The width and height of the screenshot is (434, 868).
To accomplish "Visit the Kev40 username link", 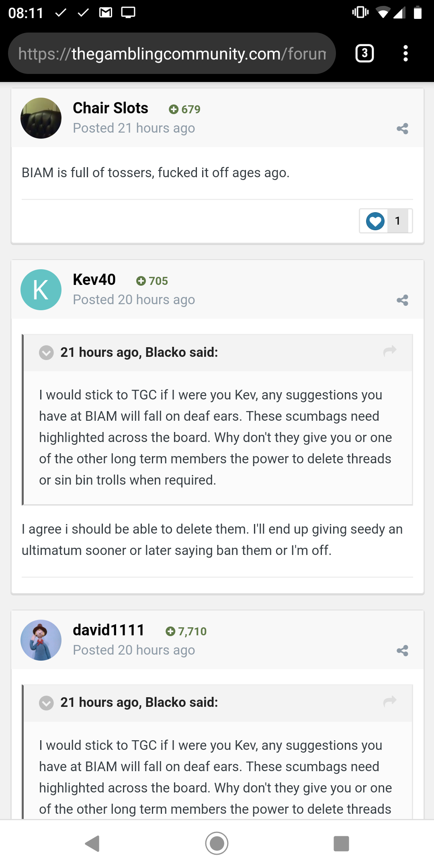I will (94, 280).
